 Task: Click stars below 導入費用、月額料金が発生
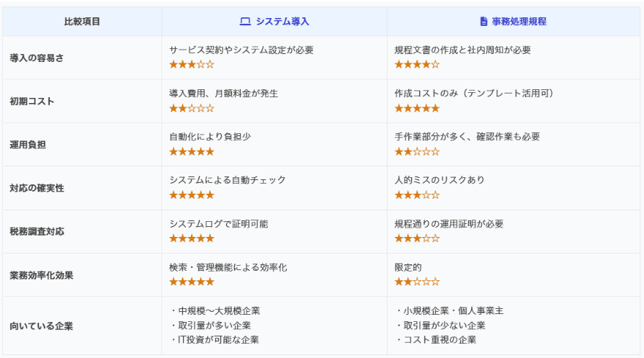click(192, 109)
